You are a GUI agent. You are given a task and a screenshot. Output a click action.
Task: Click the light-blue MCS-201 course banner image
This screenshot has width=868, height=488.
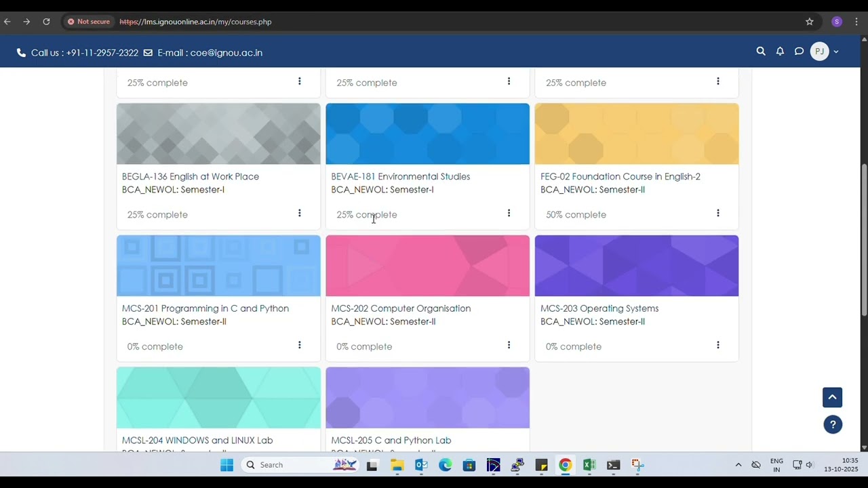218,266
